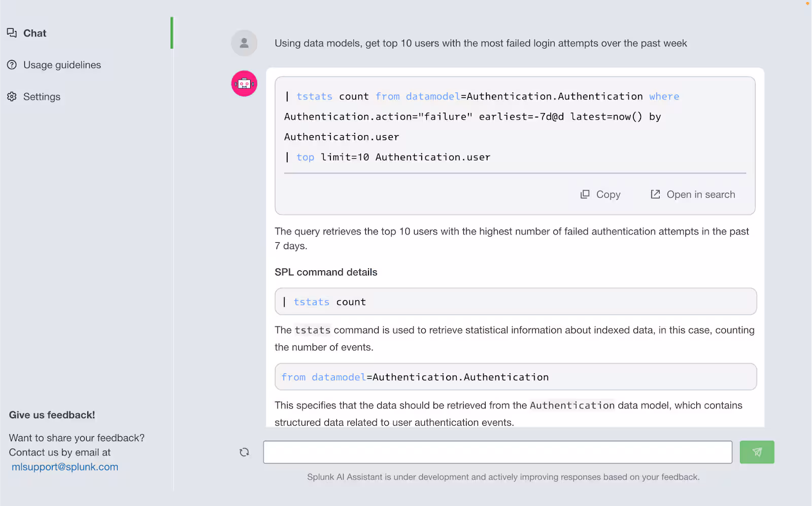Image resolution: width=812 pixels, height=506 pixels.
Task: Click the Open in search button
Action: 701,194
